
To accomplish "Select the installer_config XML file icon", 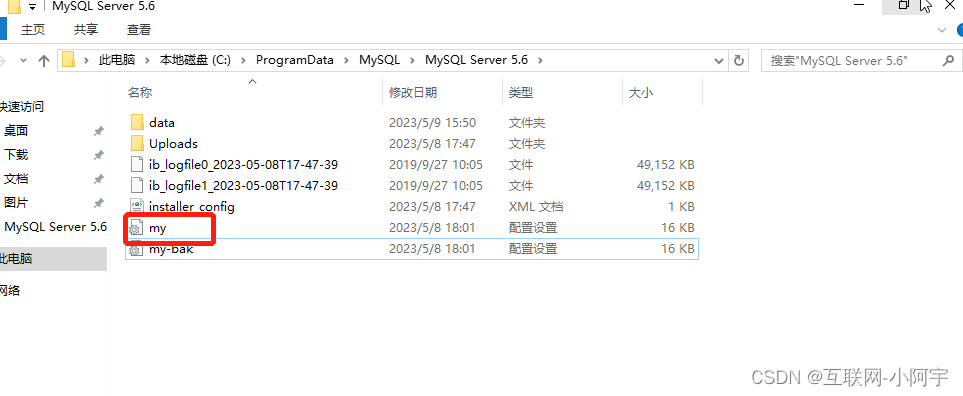I will pyautogui.click(x=136, y=206).
